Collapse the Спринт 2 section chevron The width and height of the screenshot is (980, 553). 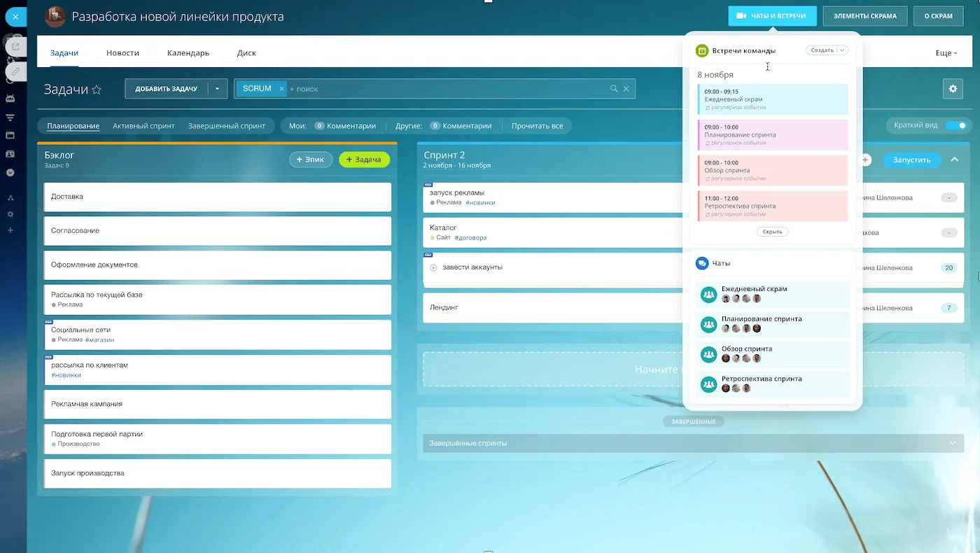tap(954, 160)
